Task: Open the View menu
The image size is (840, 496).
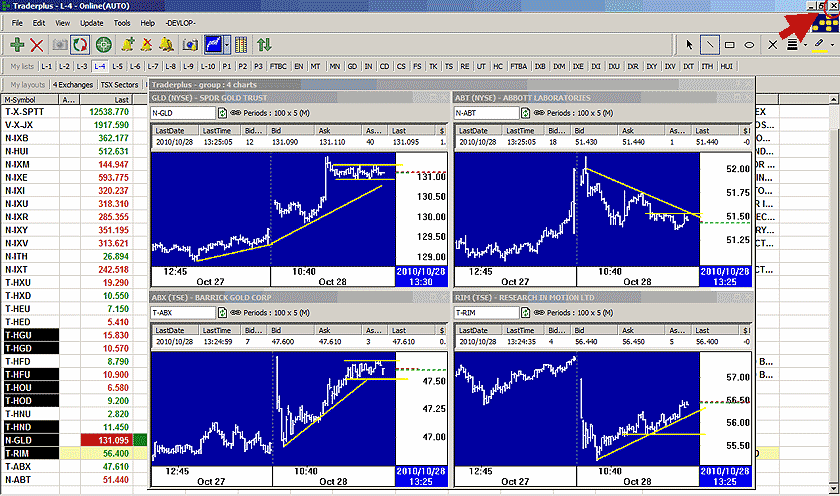Action: click(62, 23)
